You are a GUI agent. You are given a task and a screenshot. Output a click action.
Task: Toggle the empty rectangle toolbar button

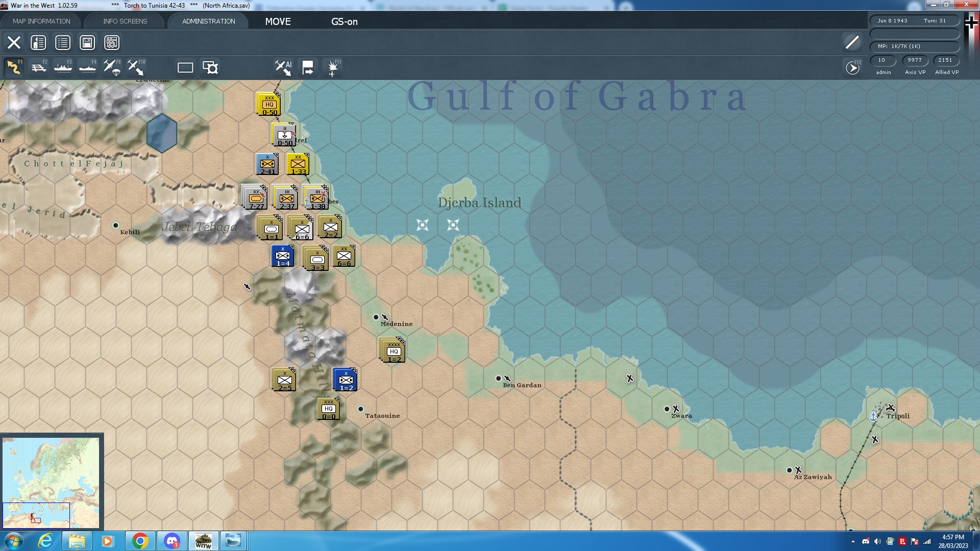point(185,67)
